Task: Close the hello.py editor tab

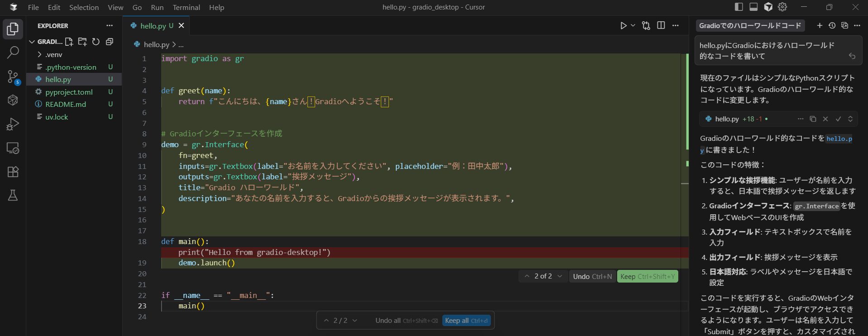Action: (x=182, y=26)
